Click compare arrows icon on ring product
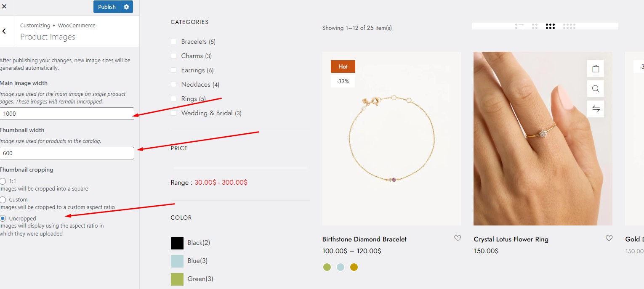Image resolution: width=644 pixels, height=289 pixels. (595, 109)
